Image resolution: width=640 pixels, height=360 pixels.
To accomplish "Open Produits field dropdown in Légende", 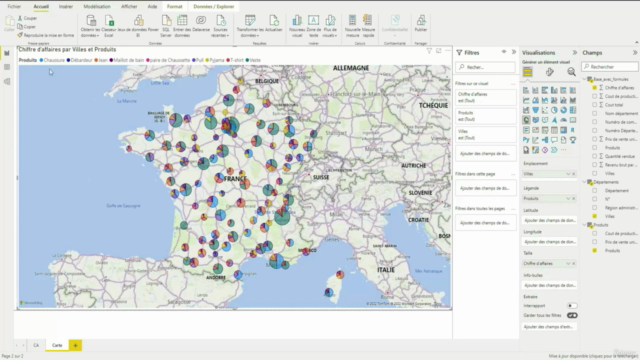I will pyautogui.click(x=568, y=198).
